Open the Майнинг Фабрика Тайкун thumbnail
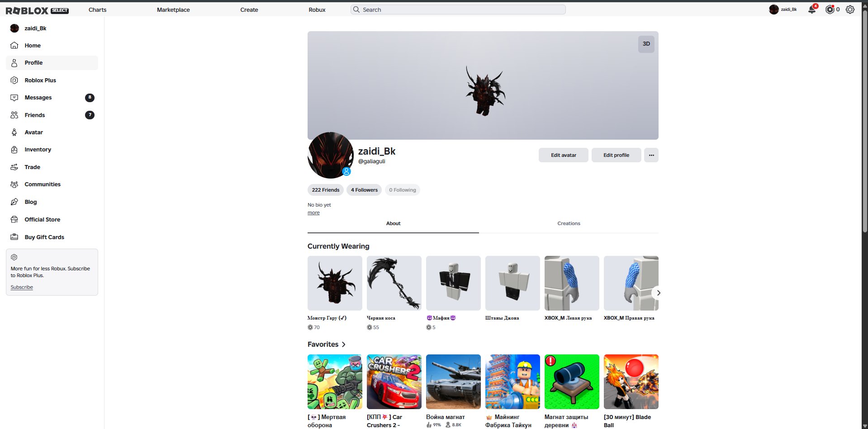 [512, 382]
